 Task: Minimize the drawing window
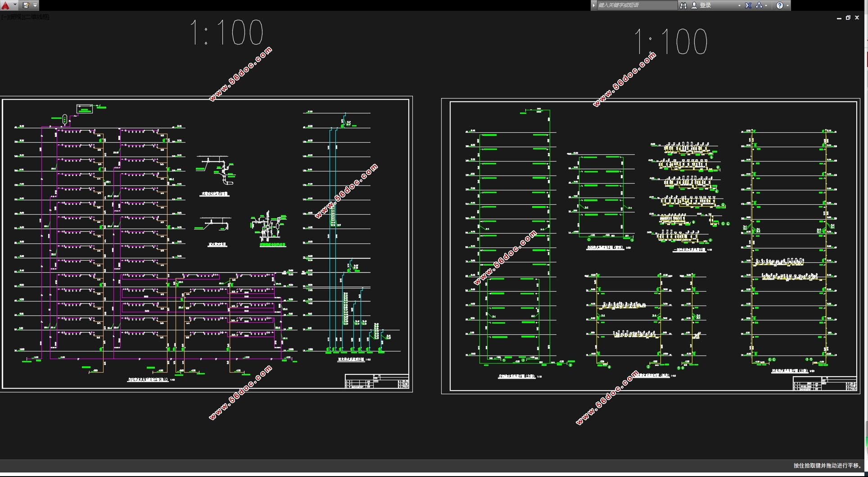(839, 18)
